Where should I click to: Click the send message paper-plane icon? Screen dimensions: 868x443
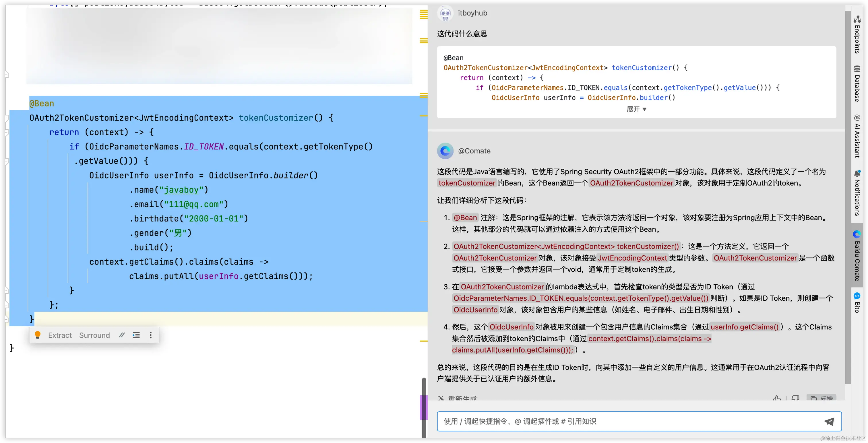point(829,421)
